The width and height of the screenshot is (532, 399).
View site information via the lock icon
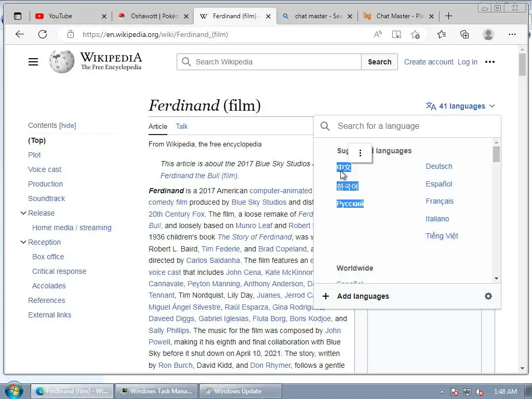pyautogui.click(x=70, y=34)
